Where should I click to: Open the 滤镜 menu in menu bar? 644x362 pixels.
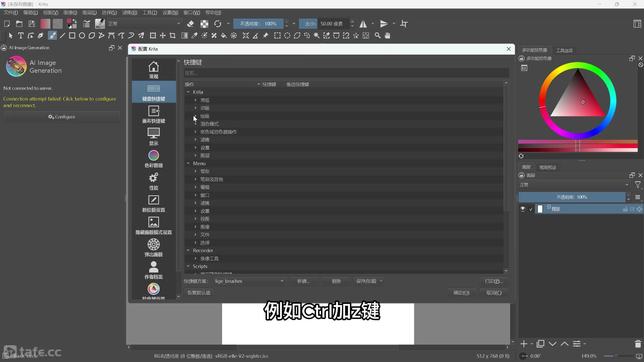[x=129, y=12]
